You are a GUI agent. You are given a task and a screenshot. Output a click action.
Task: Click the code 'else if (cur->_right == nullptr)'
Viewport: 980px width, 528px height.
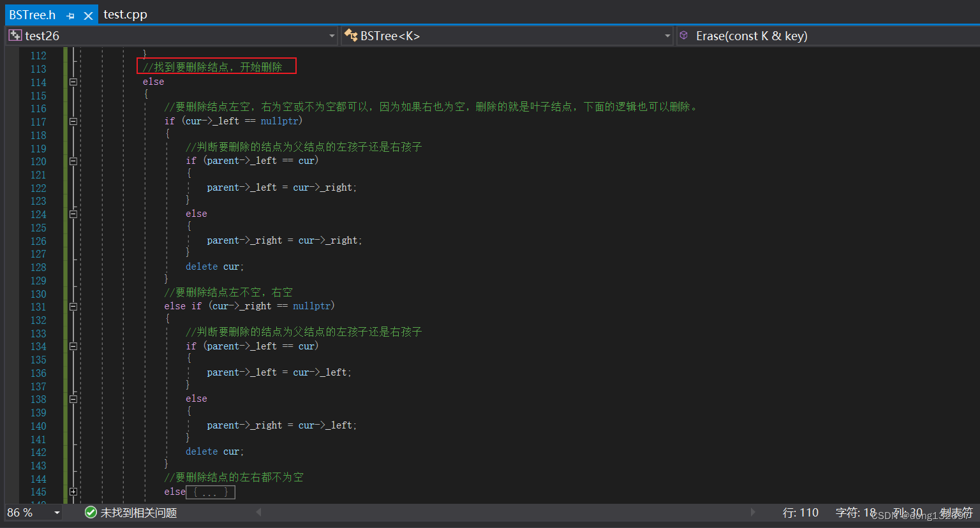coord(249,306)
